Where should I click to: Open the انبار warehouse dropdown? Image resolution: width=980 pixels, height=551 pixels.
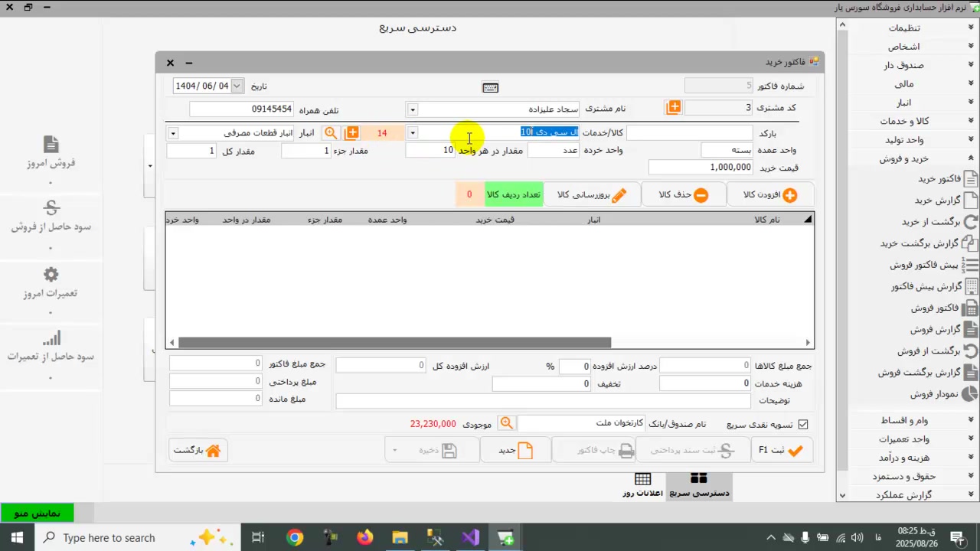coord(173,133)
